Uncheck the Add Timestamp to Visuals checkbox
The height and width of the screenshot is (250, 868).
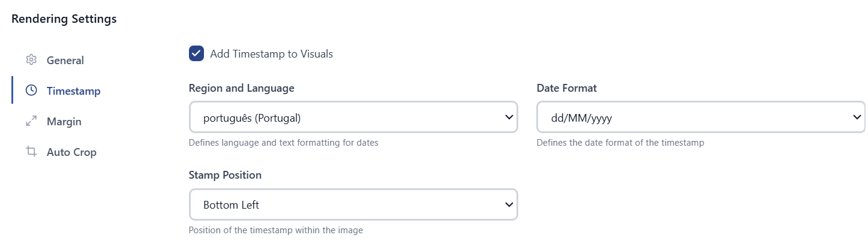coord(196,53)
